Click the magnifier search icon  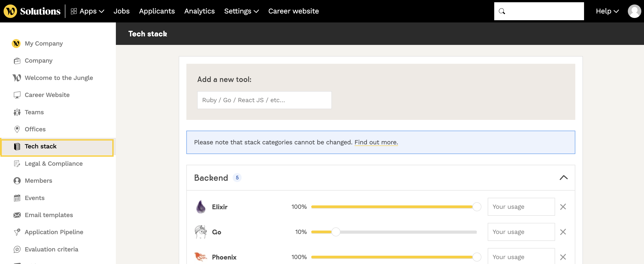502,11
